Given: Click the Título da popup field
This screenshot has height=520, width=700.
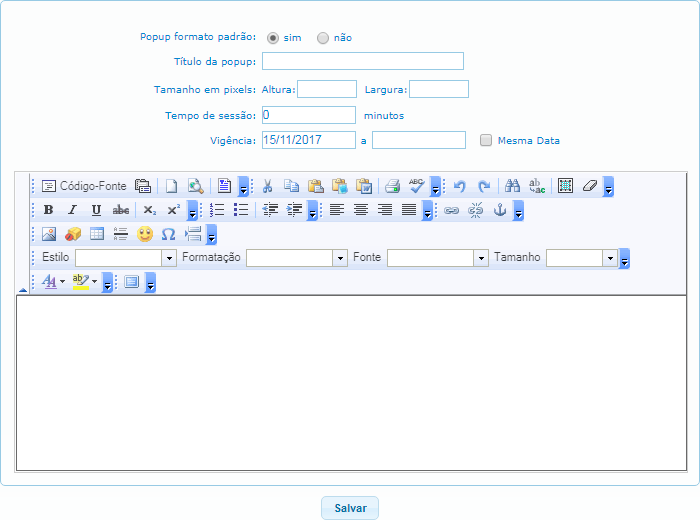Looking at the screenshot, I should pos(362,61).
